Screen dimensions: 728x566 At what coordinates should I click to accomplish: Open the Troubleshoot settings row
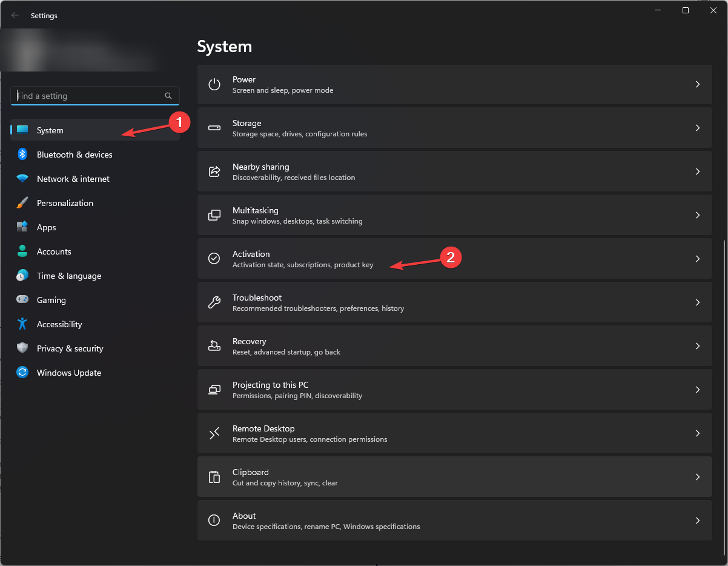coord(454,302)
